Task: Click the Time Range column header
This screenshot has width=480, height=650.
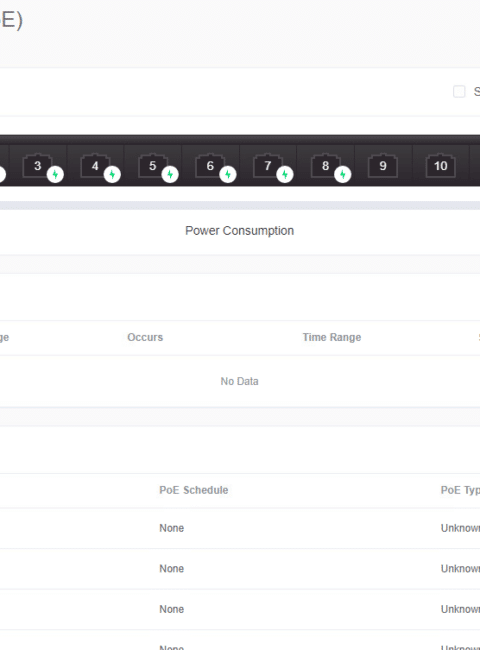Action: click(x=332, y=337)
